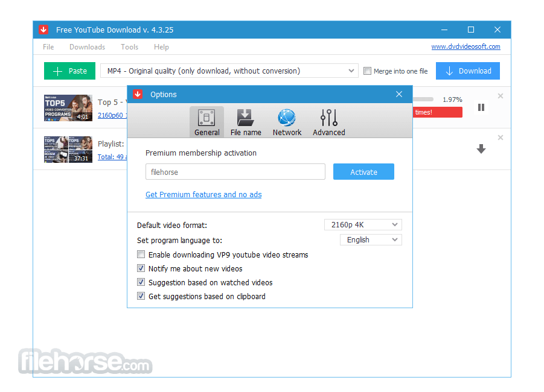Click the Options dialog logo icon

coord(138,94)
